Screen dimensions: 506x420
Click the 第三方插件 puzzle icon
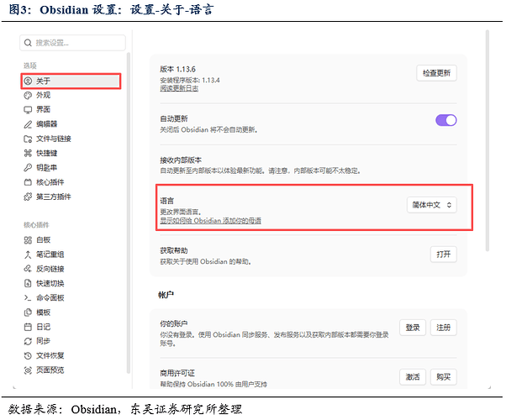28,197
